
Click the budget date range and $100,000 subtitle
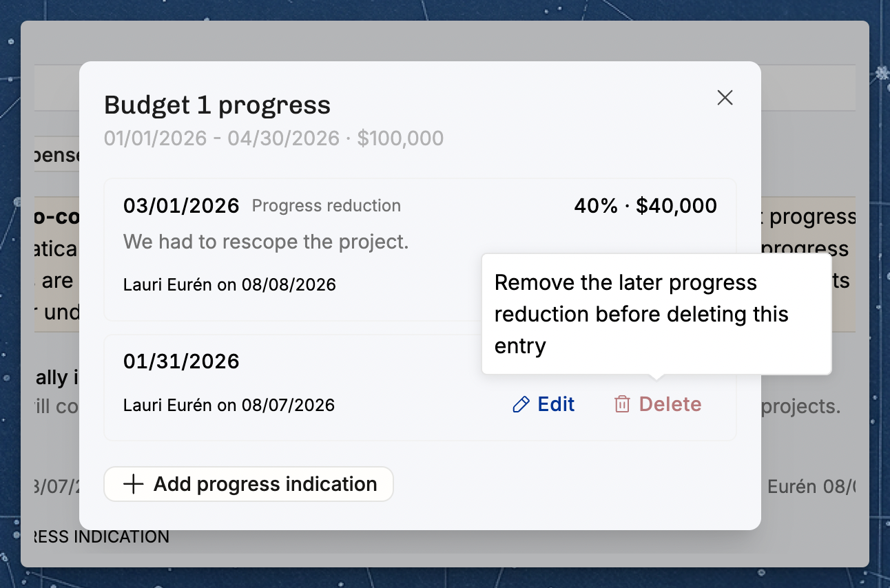pyautogui.click(x=273, y=138)
